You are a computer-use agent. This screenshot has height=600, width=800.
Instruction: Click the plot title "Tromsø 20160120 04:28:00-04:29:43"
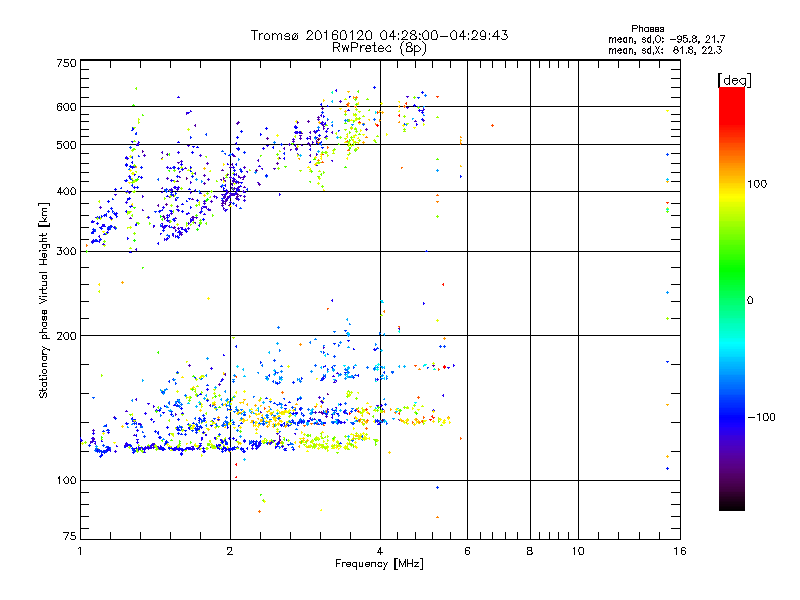(379, 35)
